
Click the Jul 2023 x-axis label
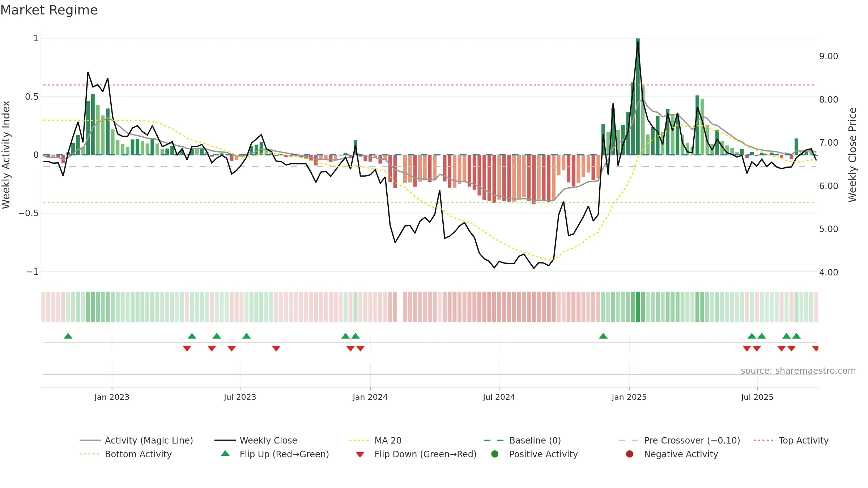click(240, 397)
